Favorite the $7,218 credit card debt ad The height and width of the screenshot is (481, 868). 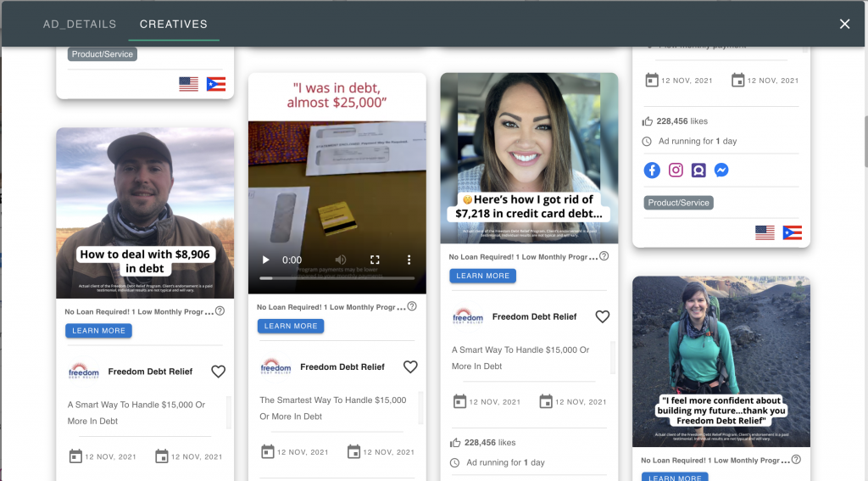click(603, 316)
